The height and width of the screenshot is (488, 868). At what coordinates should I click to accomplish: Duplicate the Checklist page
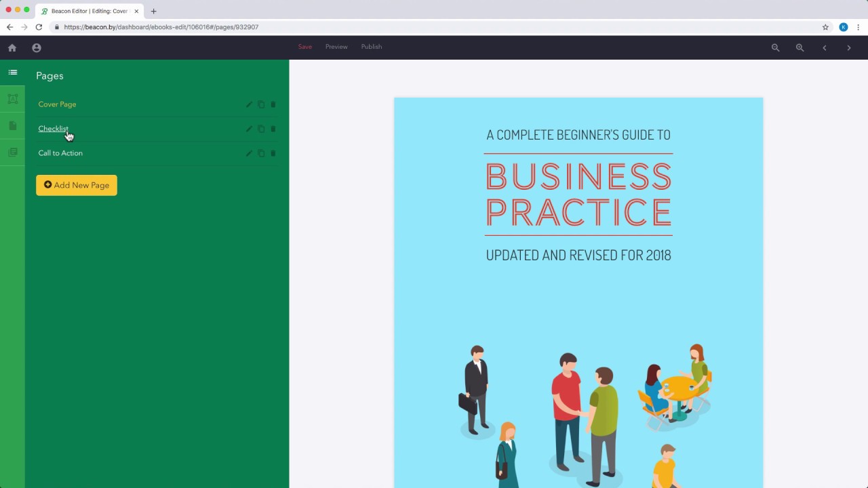261,129
